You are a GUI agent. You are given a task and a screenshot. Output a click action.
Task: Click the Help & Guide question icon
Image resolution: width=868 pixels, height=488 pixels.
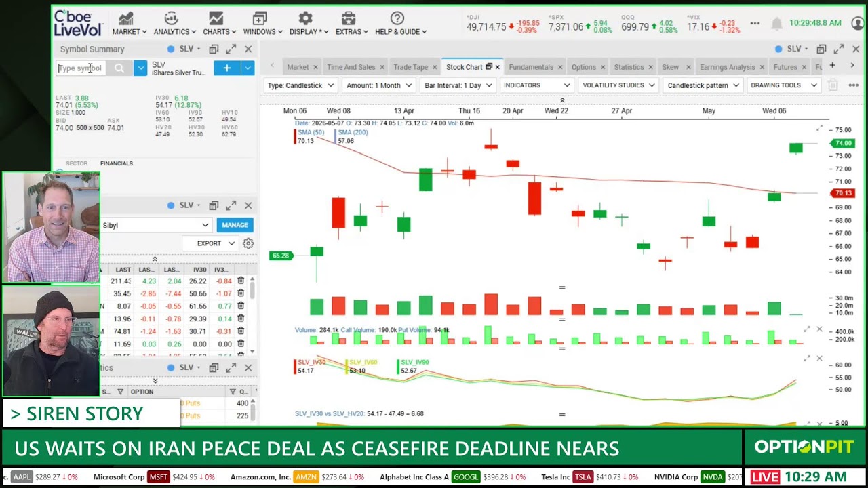(x=397, y=18)
